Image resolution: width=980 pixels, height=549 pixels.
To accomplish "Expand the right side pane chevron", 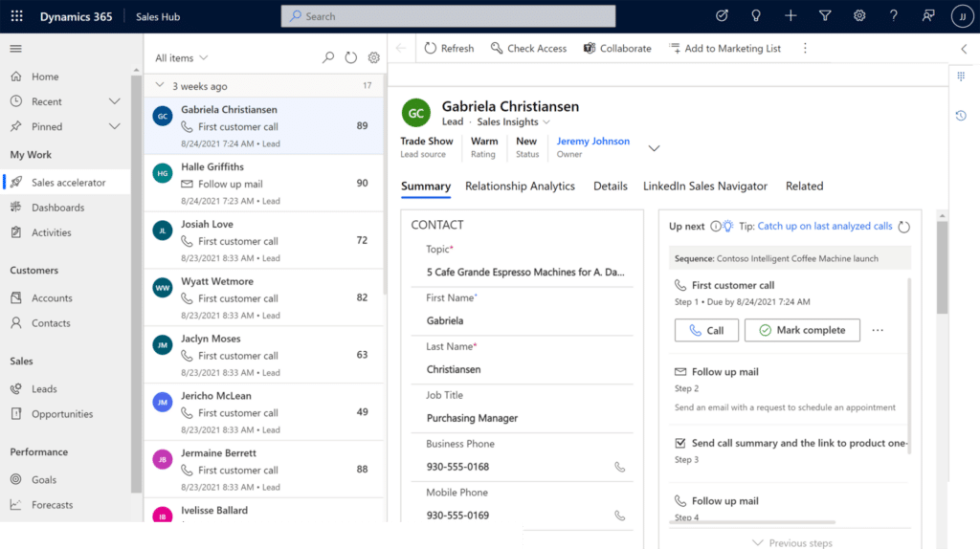I will 965,49.
